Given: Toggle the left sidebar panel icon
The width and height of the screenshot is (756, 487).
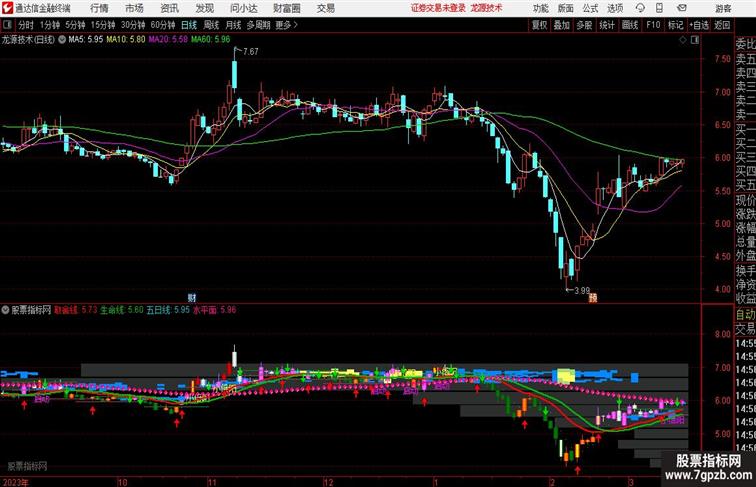Looking at the screenshot, I should (x=7, y=25).
